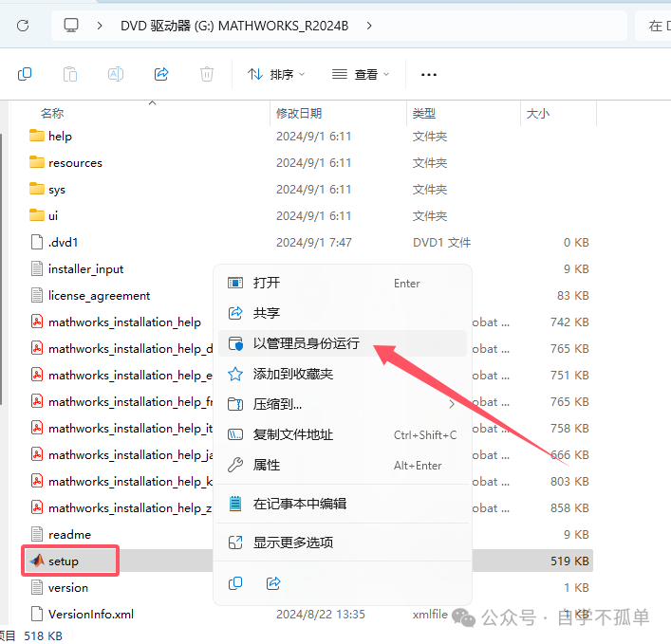The height and width of the screenshot is (644, 671).
Task: Choose 打开 in the context menu
Action: 343,283
